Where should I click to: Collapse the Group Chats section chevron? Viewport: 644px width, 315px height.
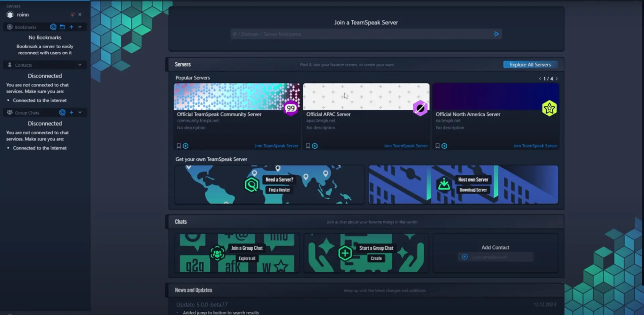tap(80, 112)
